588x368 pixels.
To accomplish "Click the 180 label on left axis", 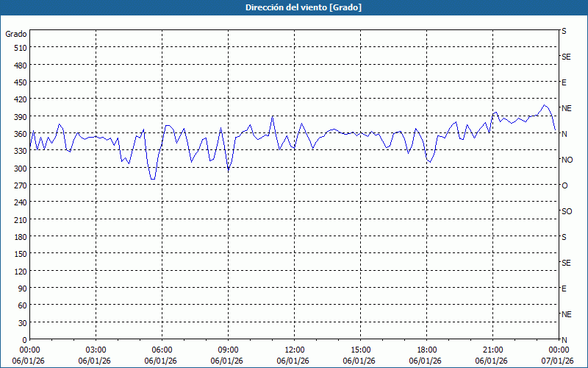I will [18, 237].
